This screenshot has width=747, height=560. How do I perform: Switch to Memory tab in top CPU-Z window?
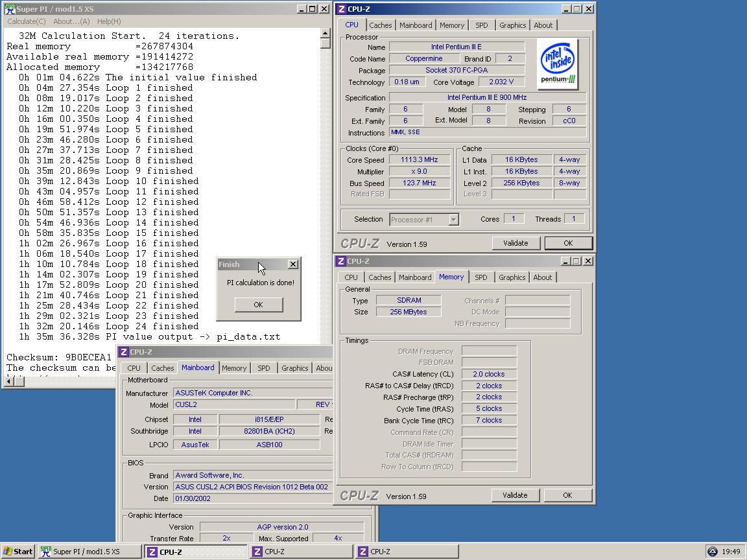click(x=451, y=25)
